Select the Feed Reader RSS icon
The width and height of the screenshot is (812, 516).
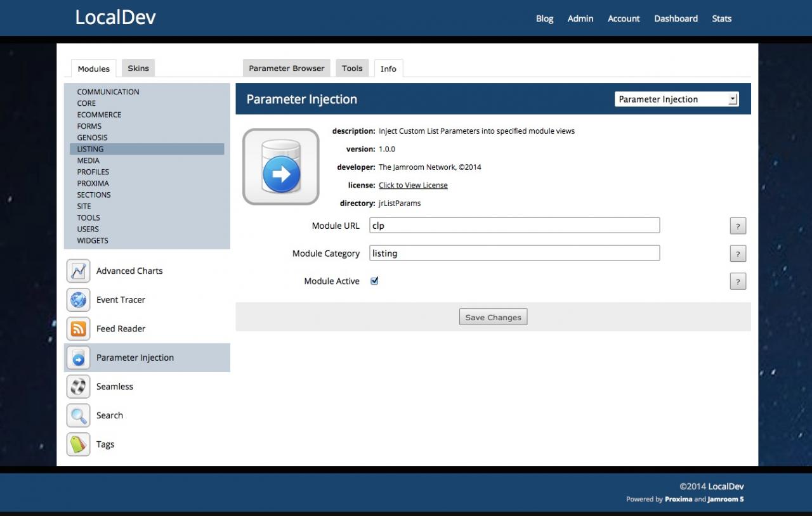(x=78, y=329)
